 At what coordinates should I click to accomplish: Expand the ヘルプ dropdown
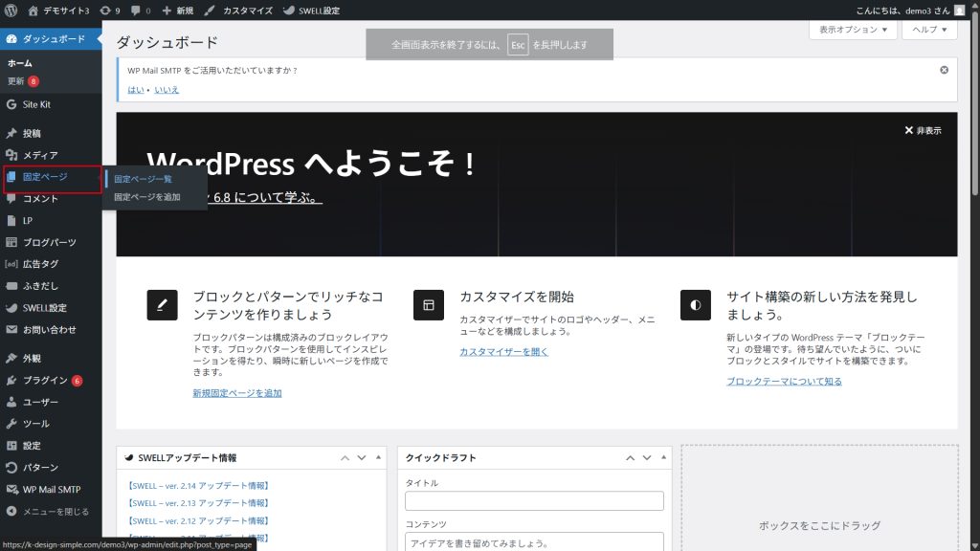click(929, 30)
